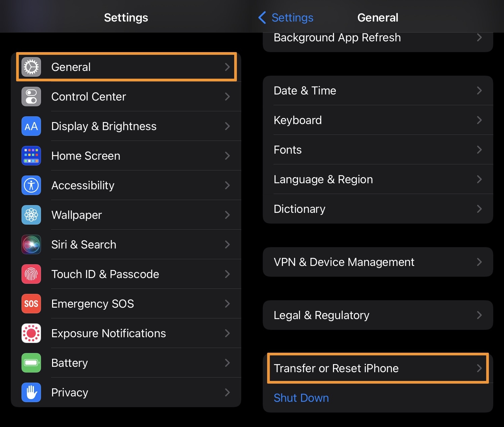
Task: Select the Control Center label
Action: (x=88, y=96)
